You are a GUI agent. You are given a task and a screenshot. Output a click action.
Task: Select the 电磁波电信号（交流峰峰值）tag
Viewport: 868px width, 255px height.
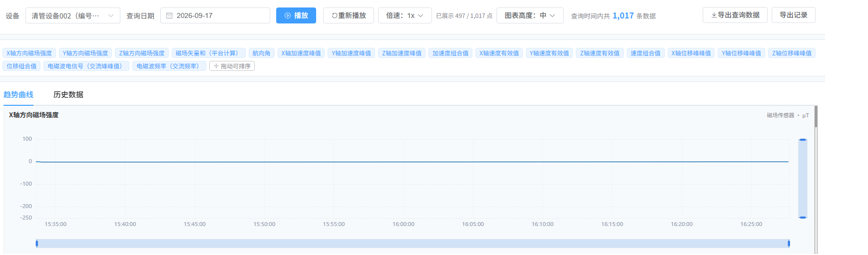tap(86, 66)
